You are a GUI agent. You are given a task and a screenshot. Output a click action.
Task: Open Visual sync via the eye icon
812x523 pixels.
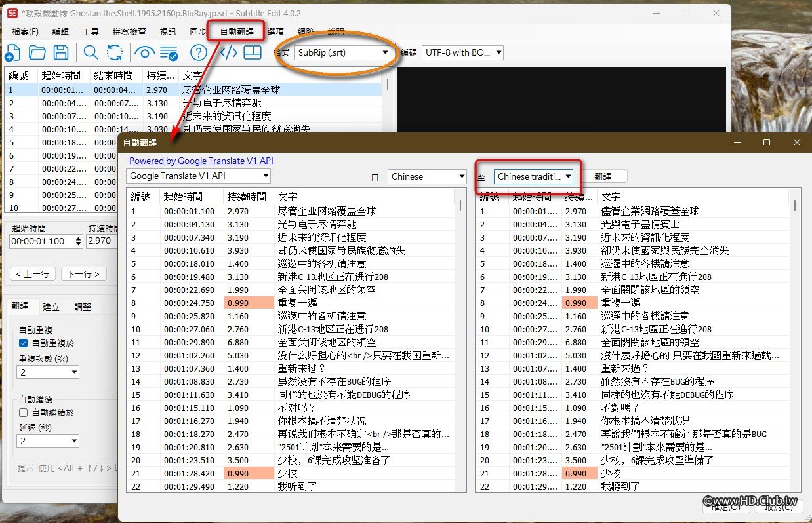coord(144,53)
